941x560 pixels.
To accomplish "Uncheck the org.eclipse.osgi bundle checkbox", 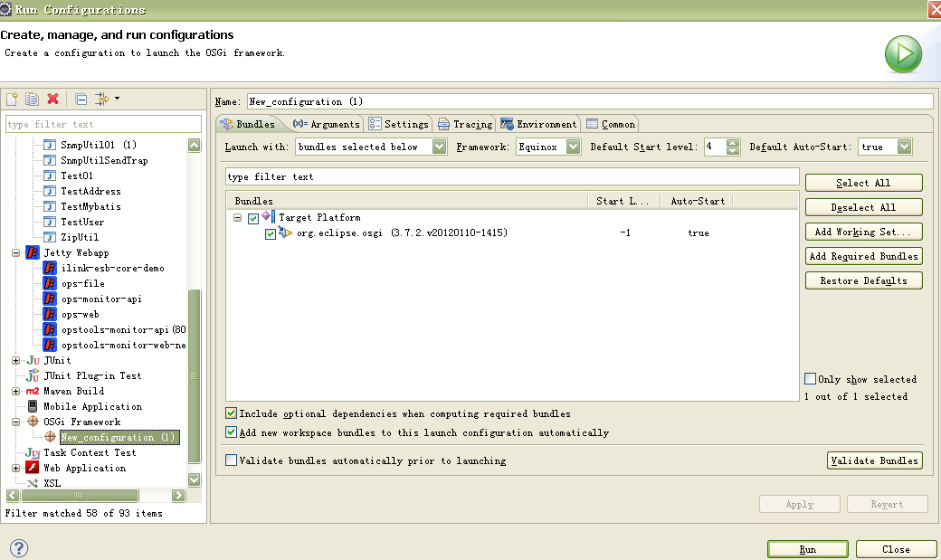I will (270, 234).
